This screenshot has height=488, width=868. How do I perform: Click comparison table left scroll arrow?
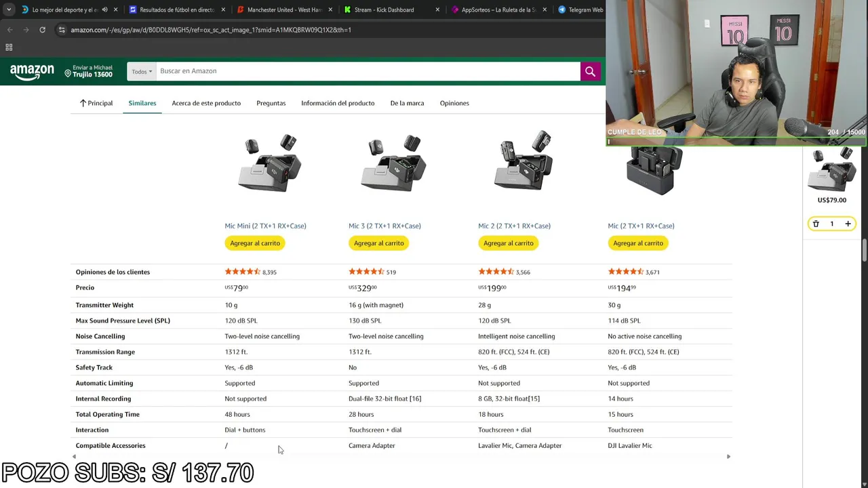coord(75,456)
